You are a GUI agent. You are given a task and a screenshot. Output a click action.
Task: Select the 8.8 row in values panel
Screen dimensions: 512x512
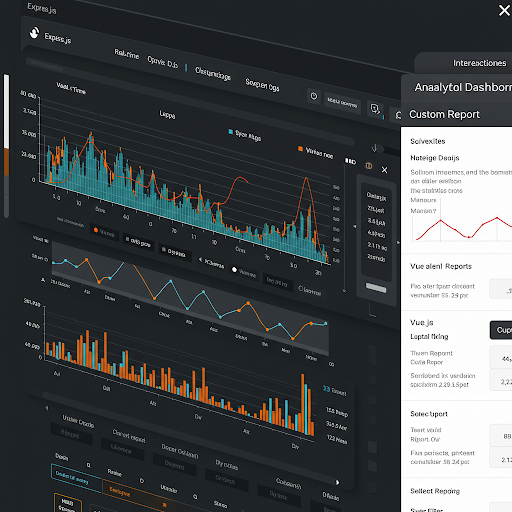click(376, 221)
